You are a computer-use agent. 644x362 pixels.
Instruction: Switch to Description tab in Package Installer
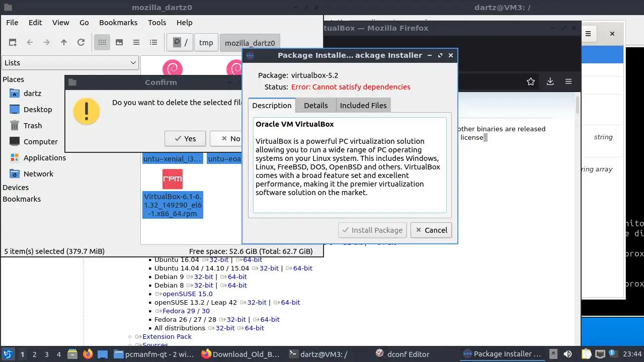[272, 106]
